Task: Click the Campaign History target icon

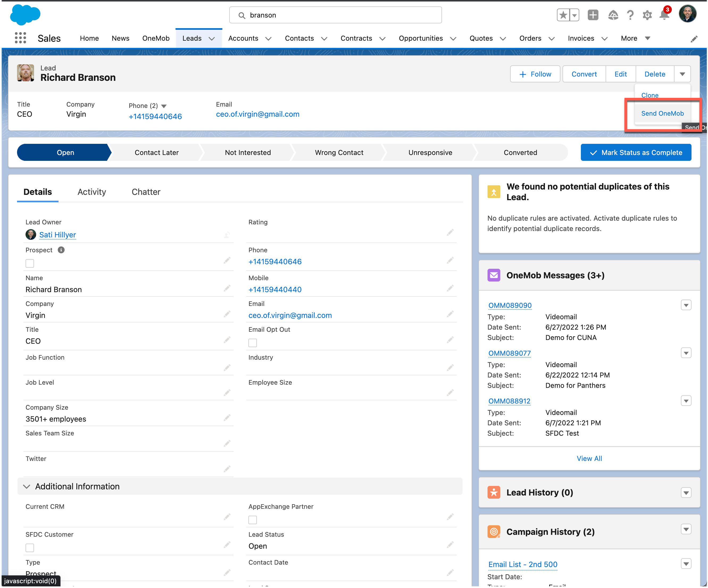Action: tap(494, 532)
